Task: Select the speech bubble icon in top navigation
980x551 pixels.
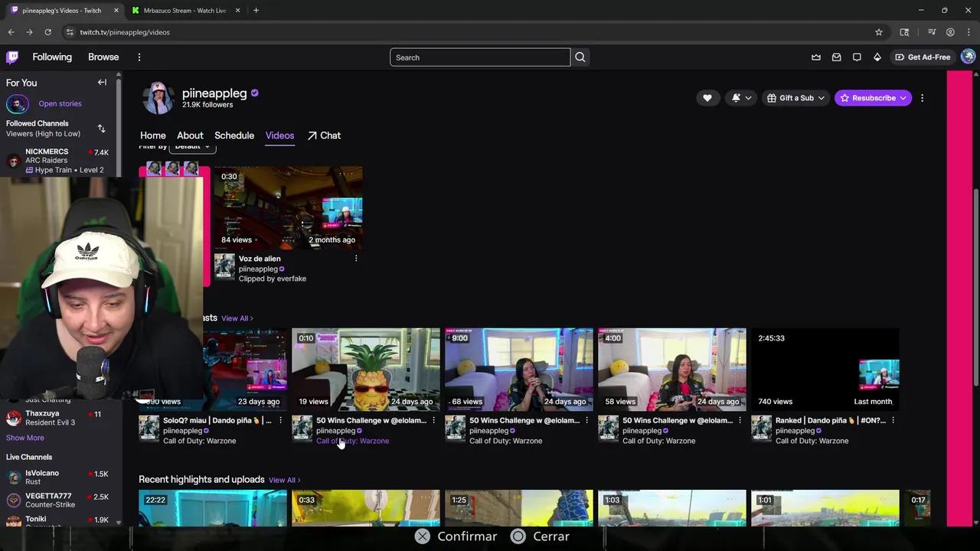Action: (857, 57)
